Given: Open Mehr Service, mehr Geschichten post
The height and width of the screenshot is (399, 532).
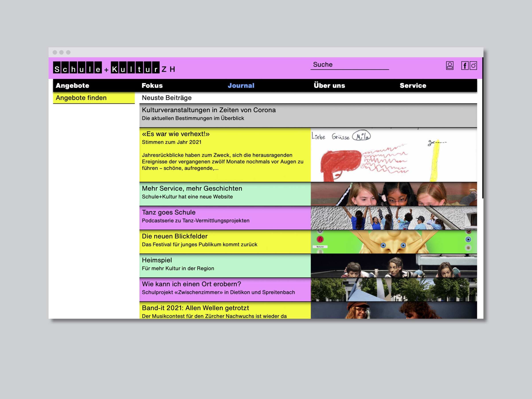Looking at the screenshot, I should click(192, 189).
